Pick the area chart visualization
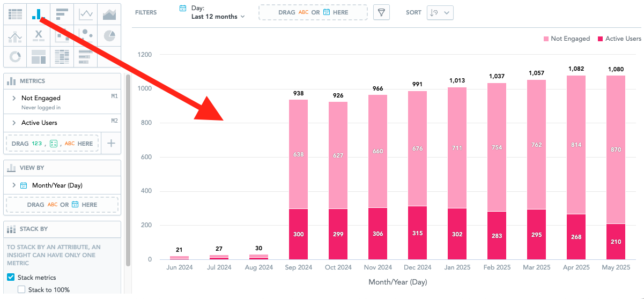Image resolution: width=644 pixels, height=299 pixels. coord(109,14)
